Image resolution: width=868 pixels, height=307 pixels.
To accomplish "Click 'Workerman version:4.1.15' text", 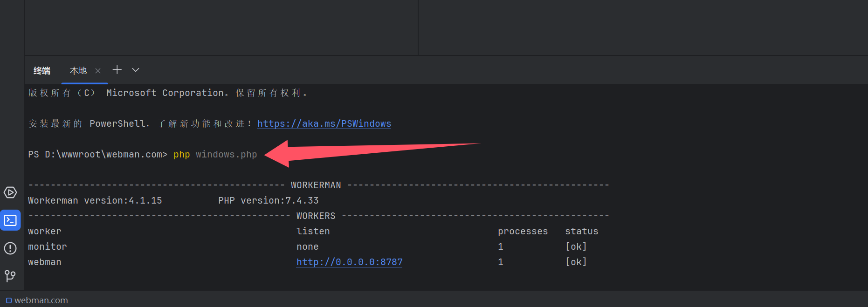I will (x=95, y=200).
